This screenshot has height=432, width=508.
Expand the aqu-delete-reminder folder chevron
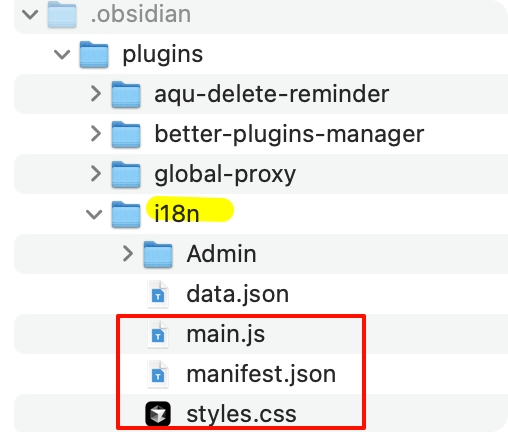click(x=96, y=94)
